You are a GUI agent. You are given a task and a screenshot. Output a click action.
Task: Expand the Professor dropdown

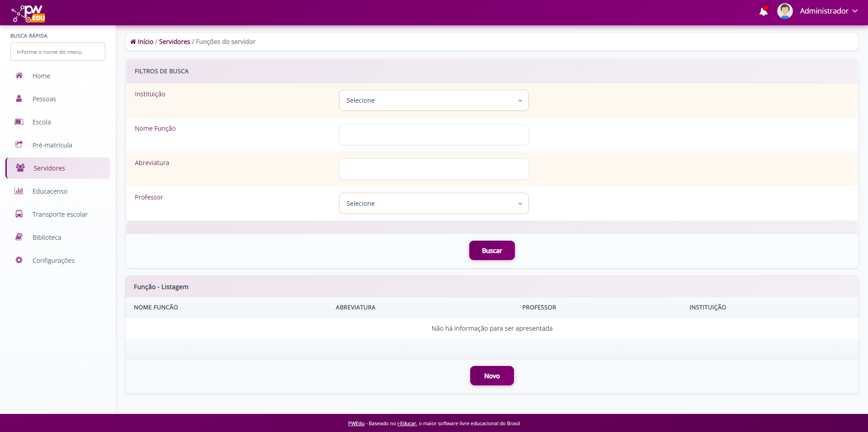434,204
